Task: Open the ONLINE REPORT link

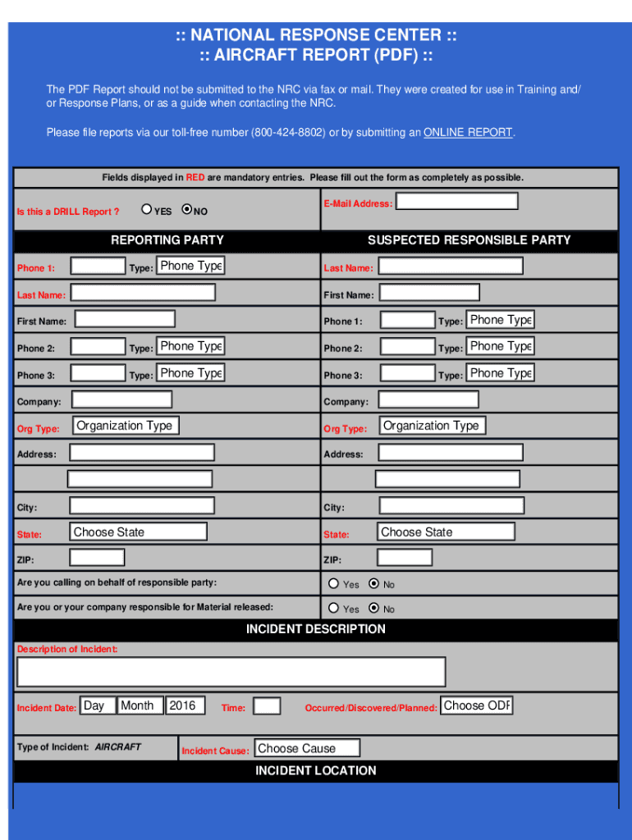Action: [468, 133]
